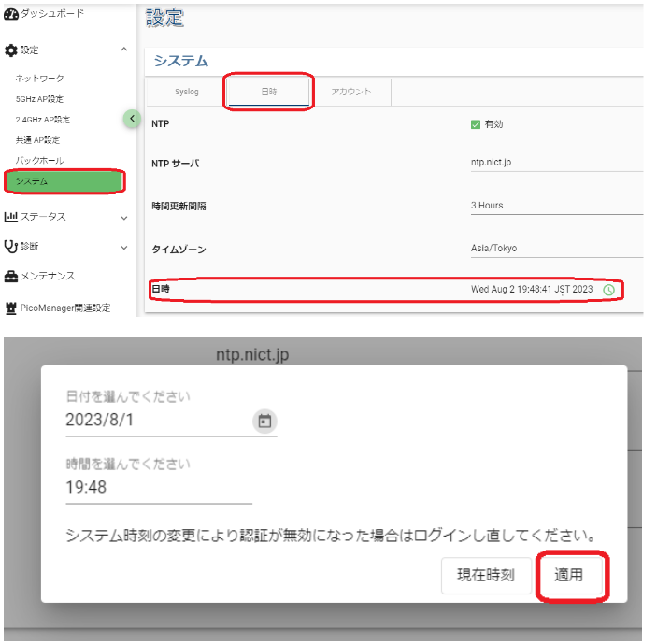Open PicoManager related settings label
This screenshot has width=657, height=644.
[x=64, y=308]
